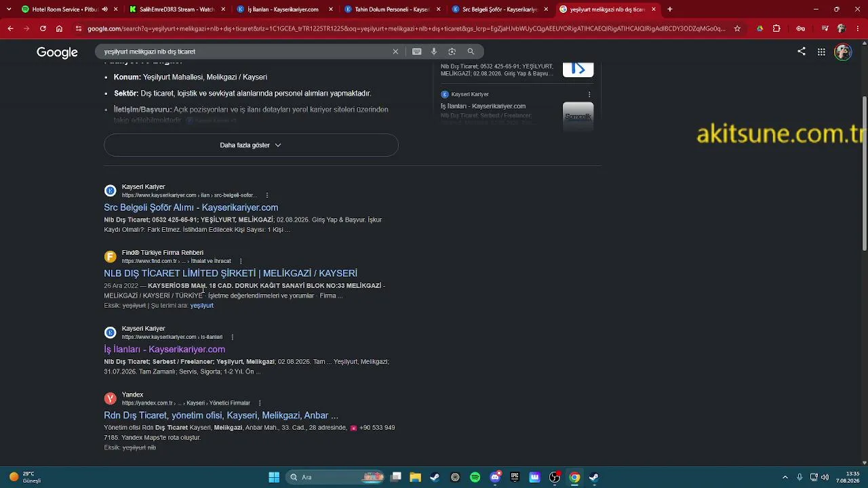This screenshot has height=488, width=868.
Task: Close the Hotel Room Service tab
Action: [116, 9]
